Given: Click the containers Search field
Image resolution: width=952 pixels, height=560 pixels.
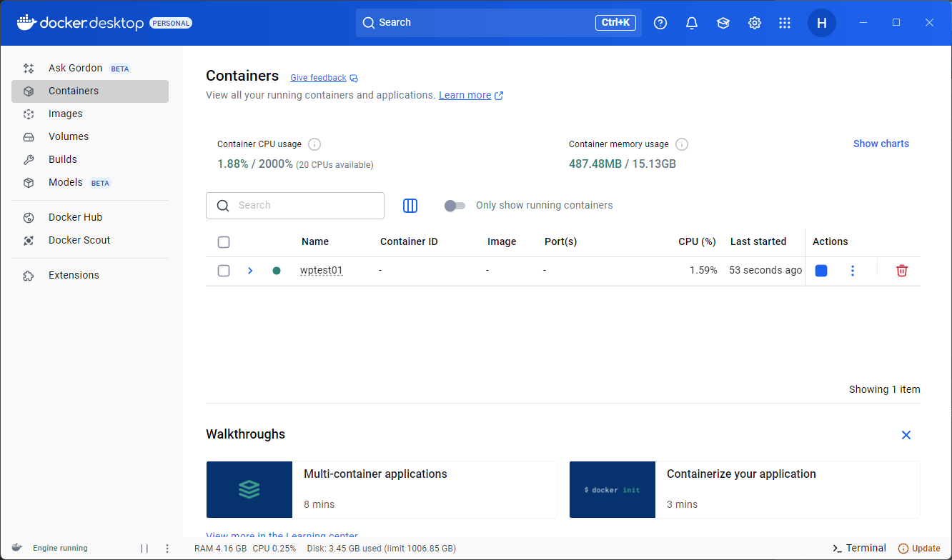Looking at the screenshot, I should tap(295, 206).
